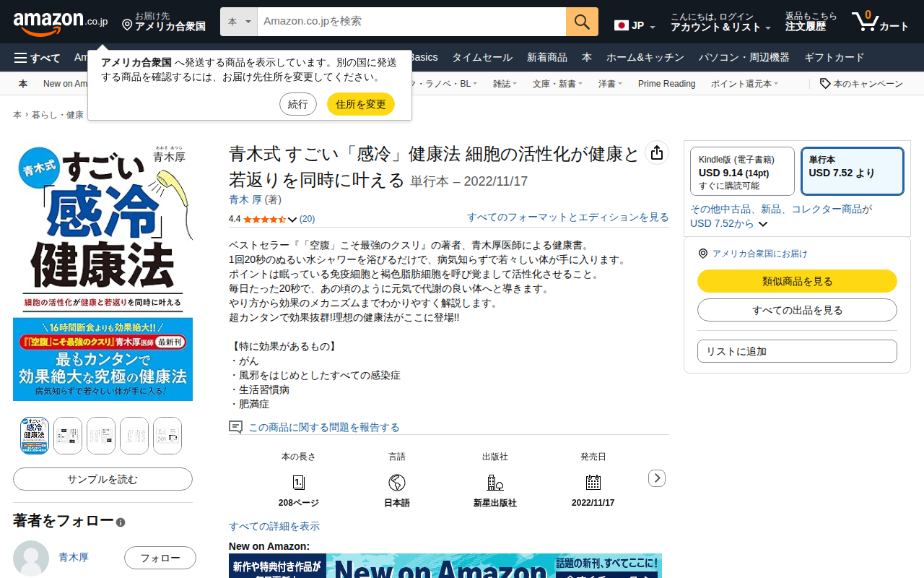Click the この商品に関する問題を報告する link

[x=324, y=427]
